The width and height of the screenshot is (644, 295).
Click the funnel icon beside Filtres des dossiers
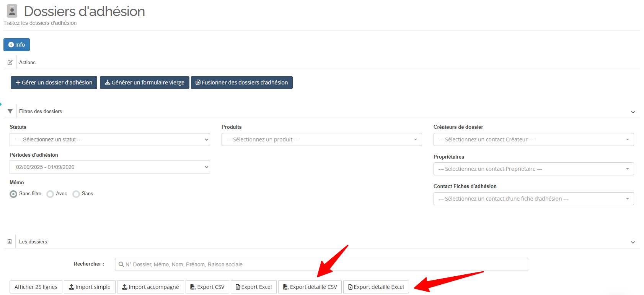click(10, 111)
